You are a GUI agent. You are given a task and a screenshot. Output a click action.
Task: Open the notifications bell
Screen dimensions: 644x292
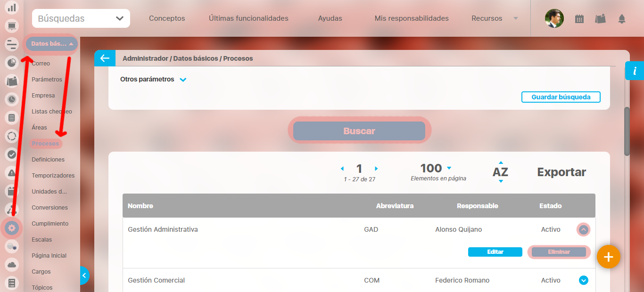tap(622, 19)
